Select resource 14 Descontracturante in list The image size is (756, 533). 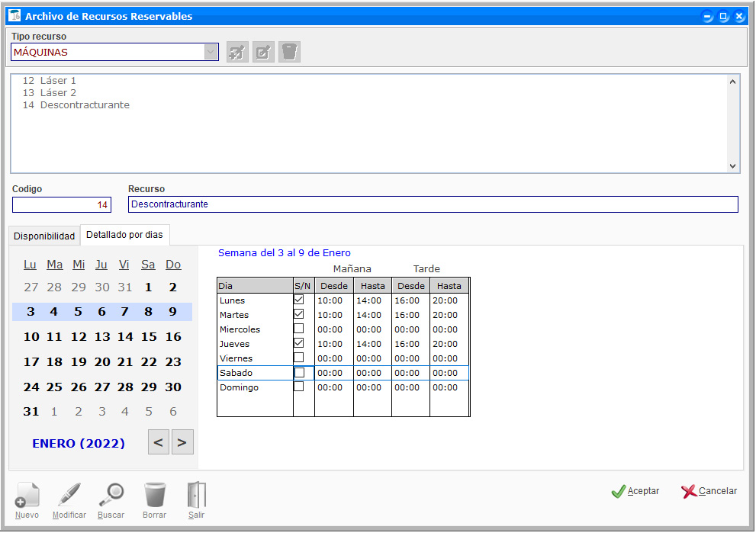coord(76,104)
